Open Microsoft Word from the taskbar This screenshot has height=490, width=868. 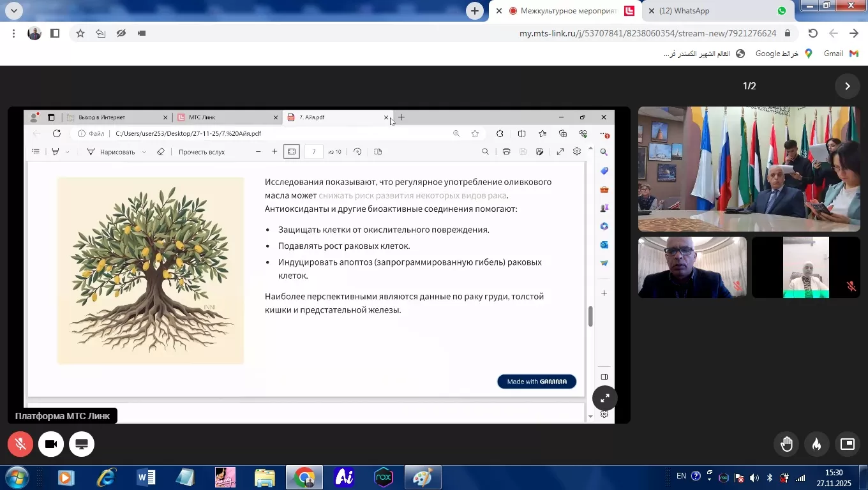pos(146,477)
